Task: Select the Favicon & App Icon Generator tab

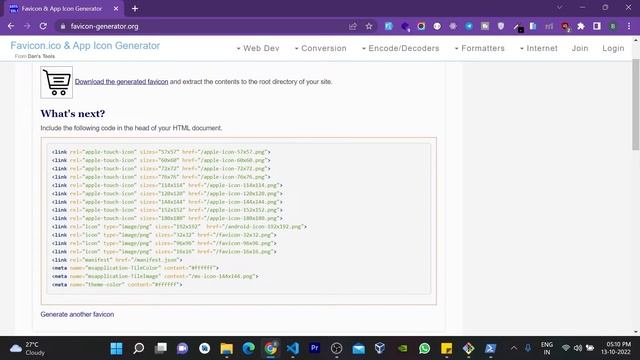Action: tap(63, 9)
